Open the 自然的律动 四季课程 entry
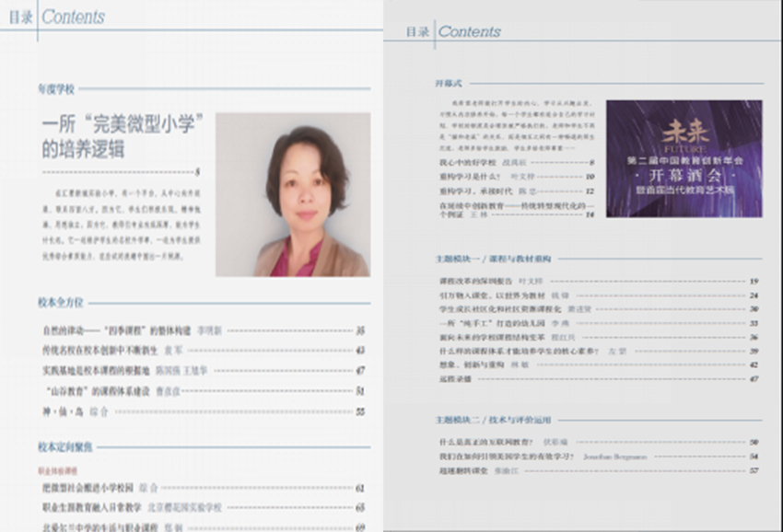 117,330
